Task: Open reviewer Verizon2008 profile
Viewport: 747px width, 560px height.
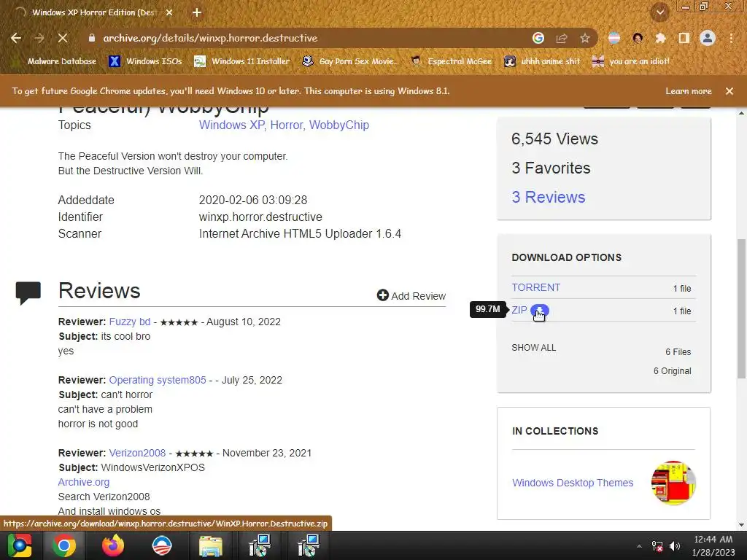Action: click(137, 453)
